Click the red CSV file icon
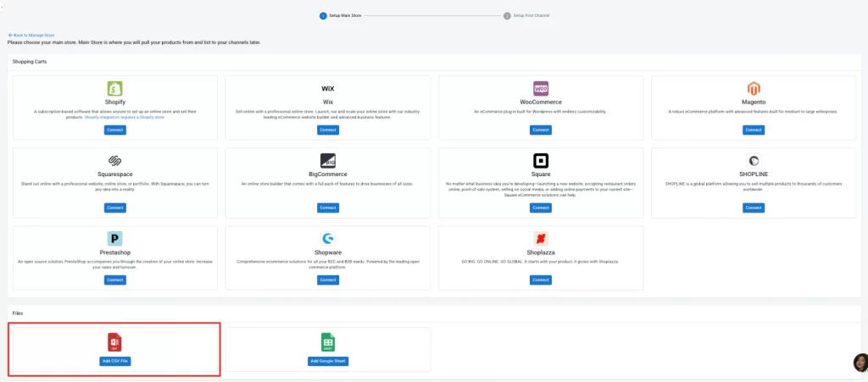The width and height of the screenshot is (868, 382). 114,342
